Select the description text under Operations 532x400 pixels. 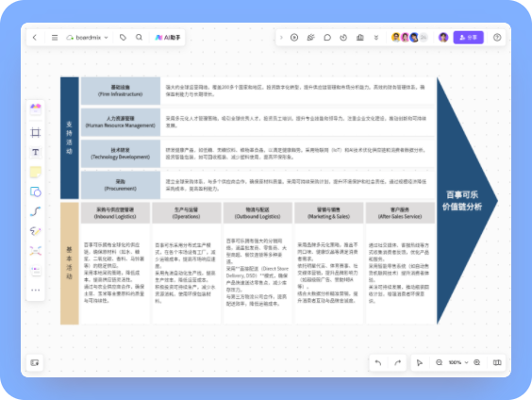[186, 273]
